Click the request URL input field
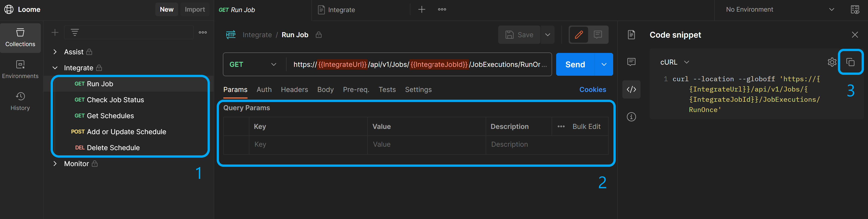The height and width of the screenshot is (219, 868). (419, 64)
